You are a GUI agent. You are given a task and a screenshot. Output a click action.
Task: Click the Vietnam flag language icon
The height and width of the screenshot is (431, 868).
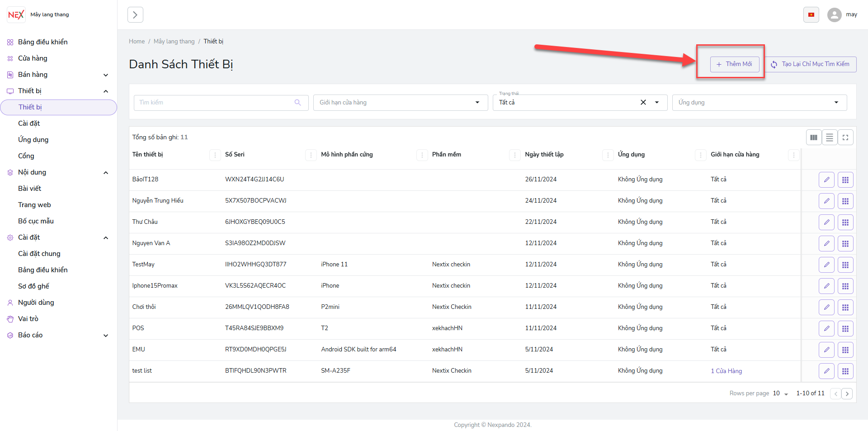click(811, 15)
